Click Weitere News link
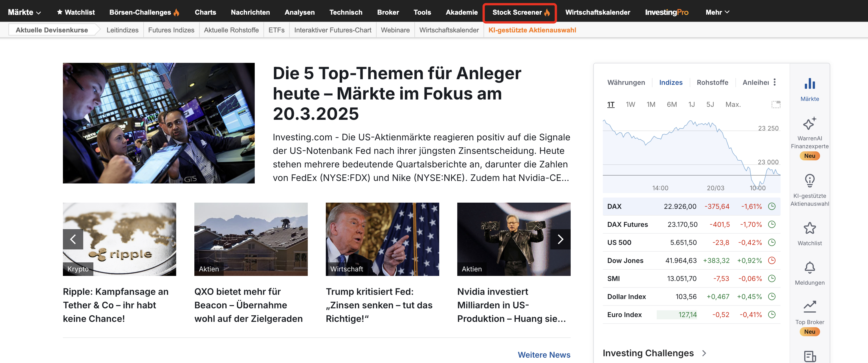Viewport: 868px width, 363px height. pyautogui.click(x=544, y=355)
